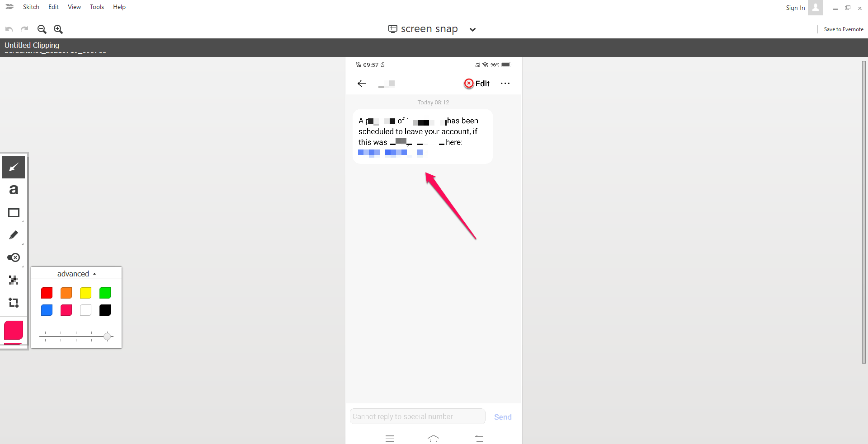Click the back arrow in phone screenshot
Screen dimensions: 868x444
(362, 84)
